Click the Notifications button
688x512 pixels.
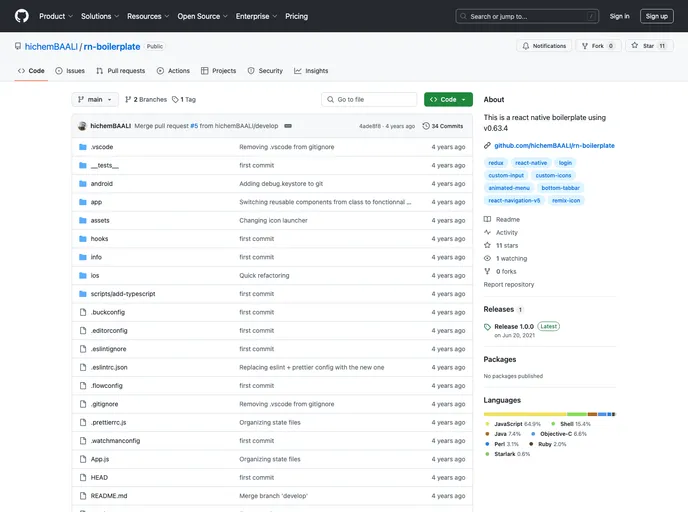[544, 46]
